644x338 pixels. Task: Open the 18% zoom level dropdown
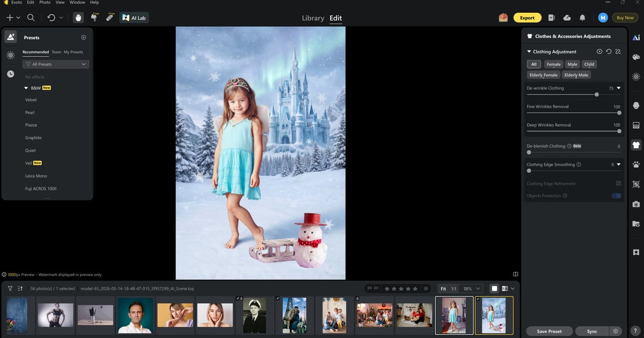point(472,289)
